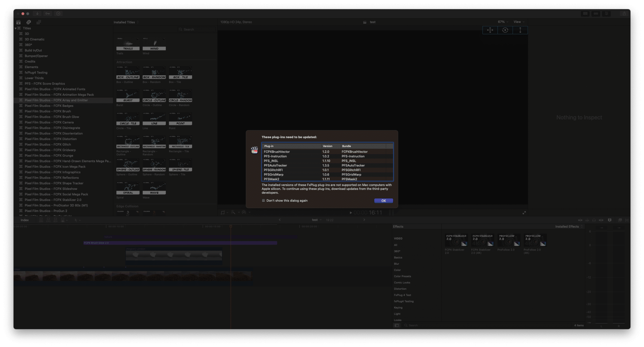Select the rotate orbit control in viewer
Image resolution: width=644 pixels, height=347 pixels.
point(505,30)
